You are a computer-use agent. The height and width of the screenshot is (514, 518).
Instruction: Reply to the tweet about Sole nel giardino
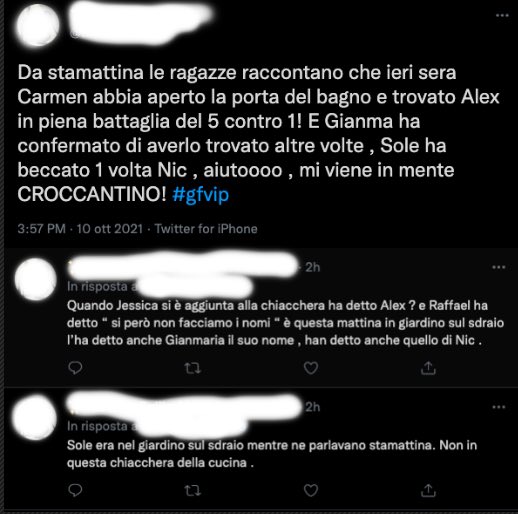pyautogui.click(x=75, y=490)
